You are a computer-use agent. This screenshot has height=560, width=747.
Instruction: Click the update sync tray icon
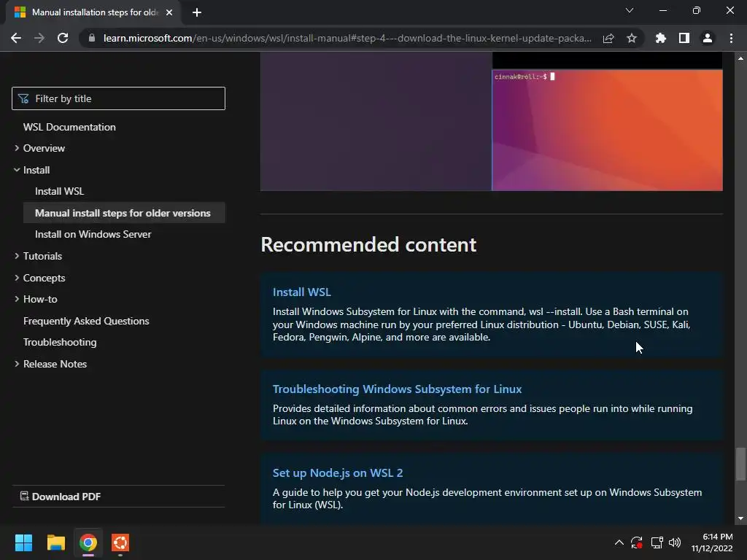coord(636,542)
